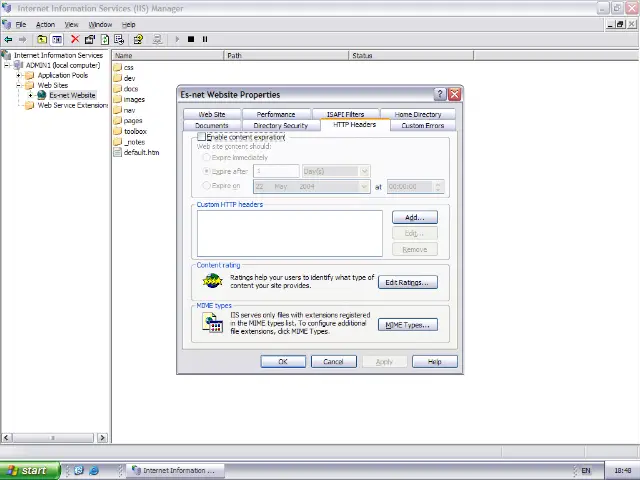The width and height of the screenshot is (640, 480).
Task: Click the MIME Types button
Action: click(x=408, y=325)
